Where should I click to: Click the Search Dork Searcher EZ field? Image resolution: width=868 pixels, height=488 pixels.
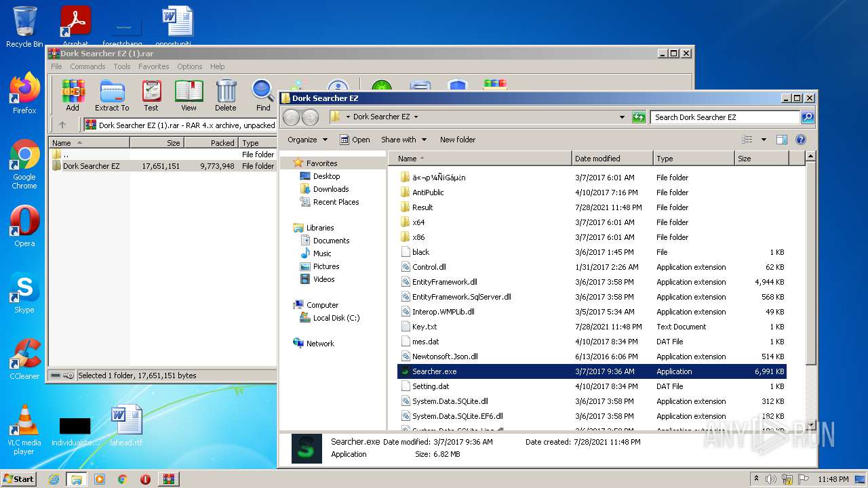[725, 117]
